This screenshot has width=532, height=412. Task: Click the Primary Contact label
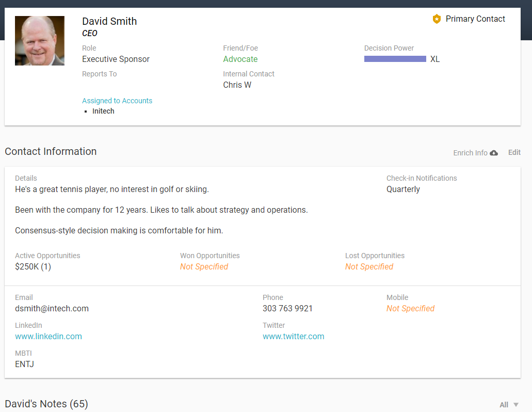tap(475, 19)
